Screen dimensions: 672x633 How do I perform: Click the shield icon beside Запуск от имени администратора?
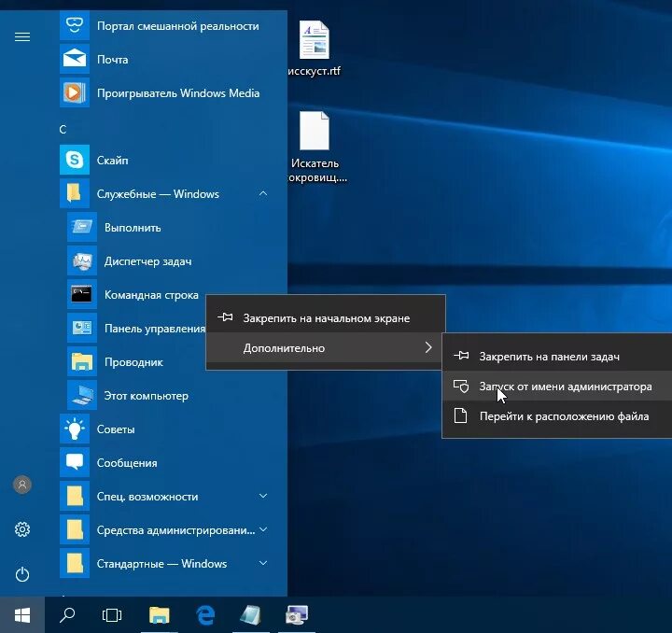click(461, 387)
